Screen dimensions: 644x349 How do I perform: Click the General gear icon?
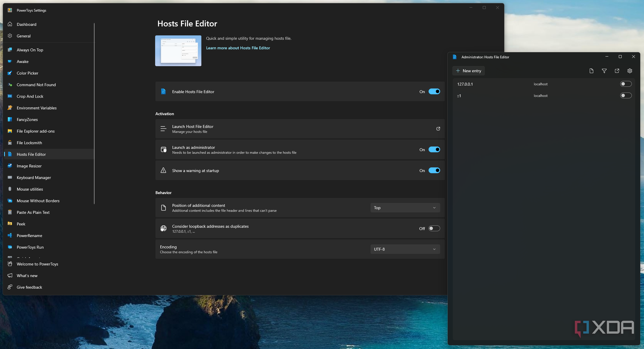pyautogui.click(x=10, y=36)
